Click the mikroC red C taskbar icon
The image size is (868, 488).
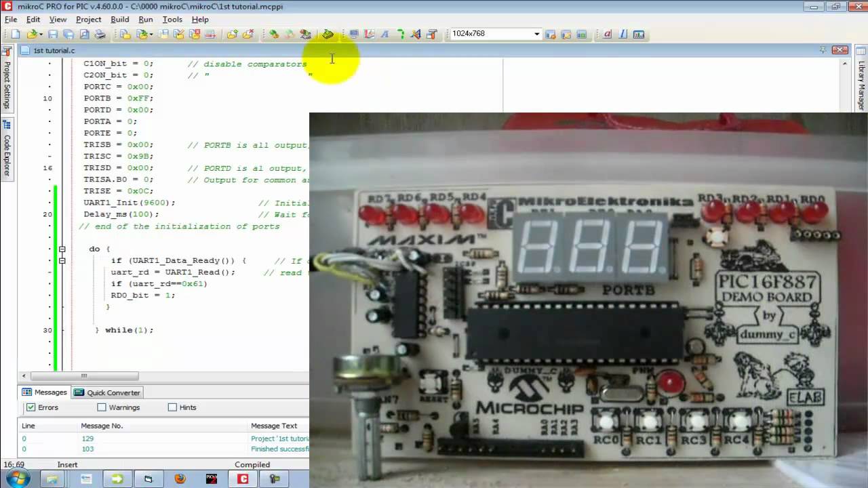pos(243,479)
